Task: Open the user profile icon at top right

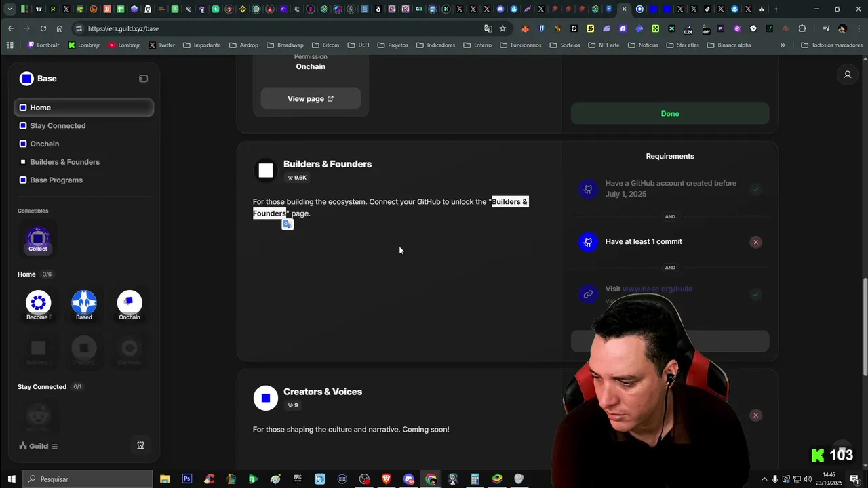Action: click(x=847, y=75)
